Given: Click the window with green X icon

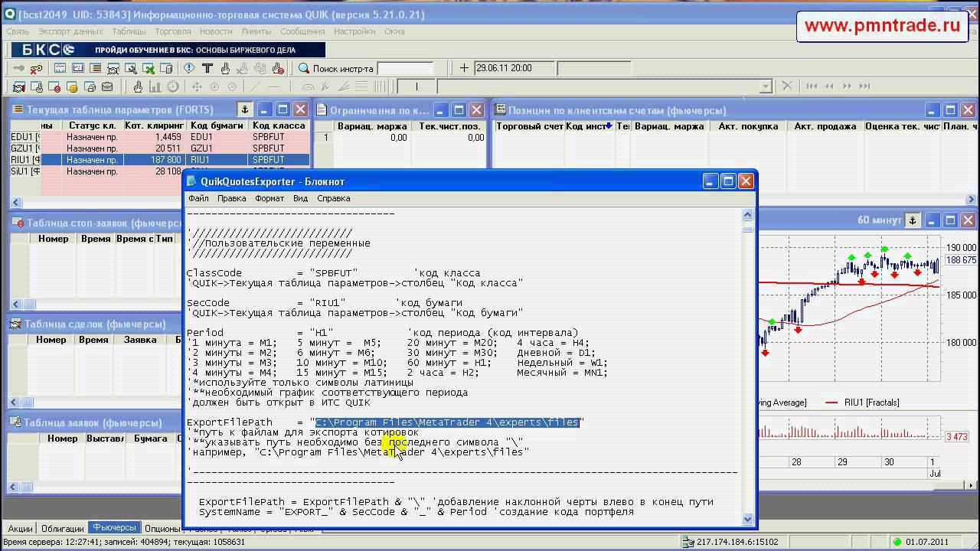Looking at the screenshot, I should pyautogui.click(x=149, y=68).
